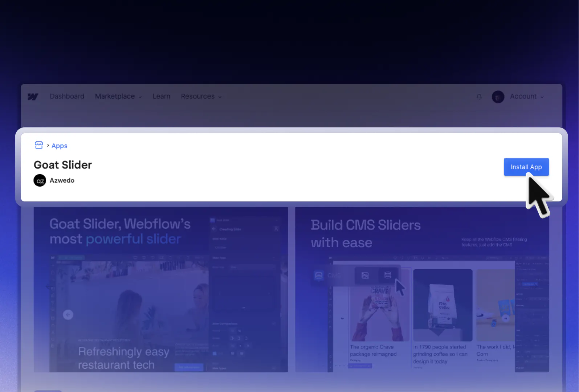Open the Learn nav item
The image size is (579, 392).
(x=161, y=96)
